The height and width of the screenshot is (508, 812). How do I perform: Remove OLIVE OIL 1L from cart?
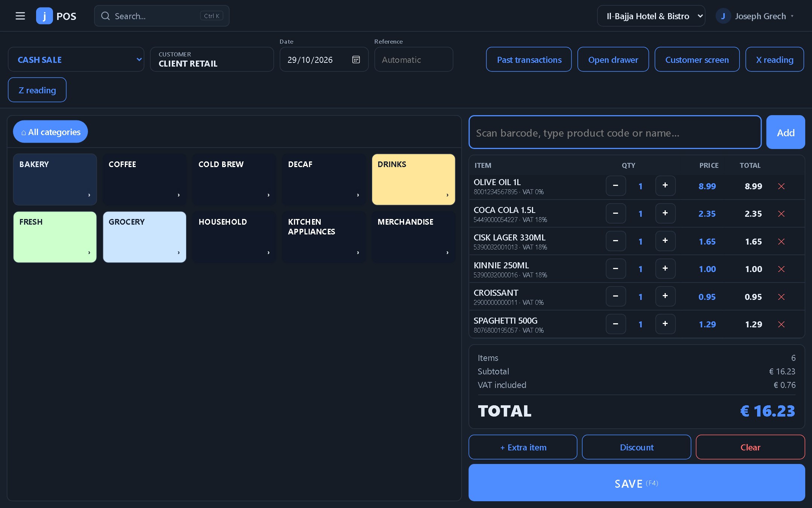coord(781,186)
